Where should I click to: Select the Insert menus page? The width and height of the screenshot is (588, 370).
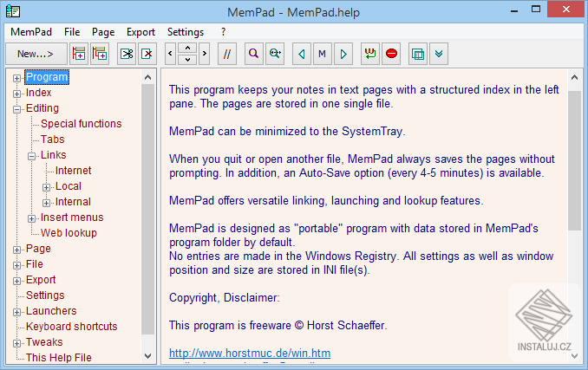pos(72,217)
